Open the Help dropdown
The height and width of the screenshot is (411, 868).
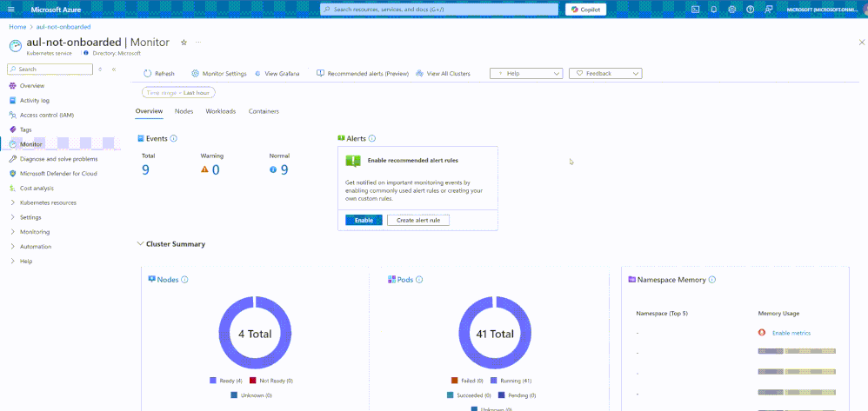[x=526, y=74]
